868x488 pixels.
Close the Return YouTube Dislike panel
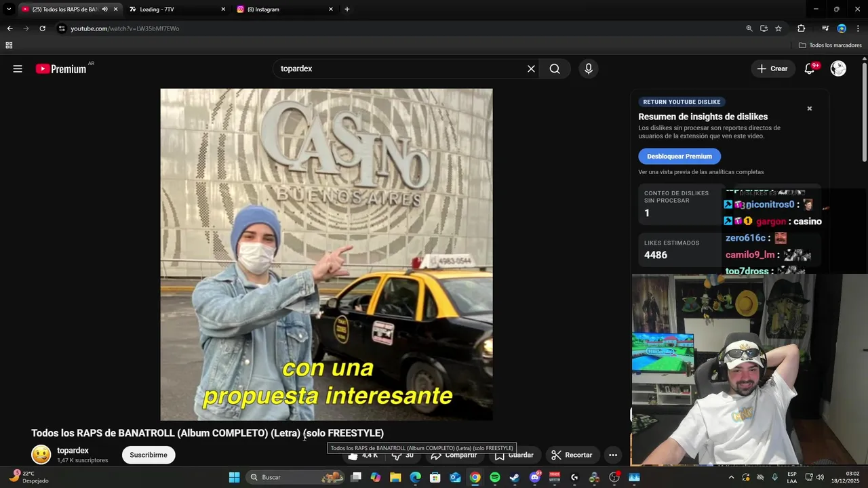[809, 108]
